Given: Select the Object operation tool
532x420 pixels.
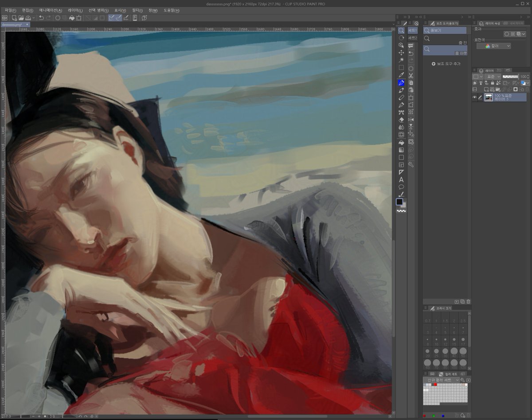Looking at the screenshot, I should click(401, 45).
